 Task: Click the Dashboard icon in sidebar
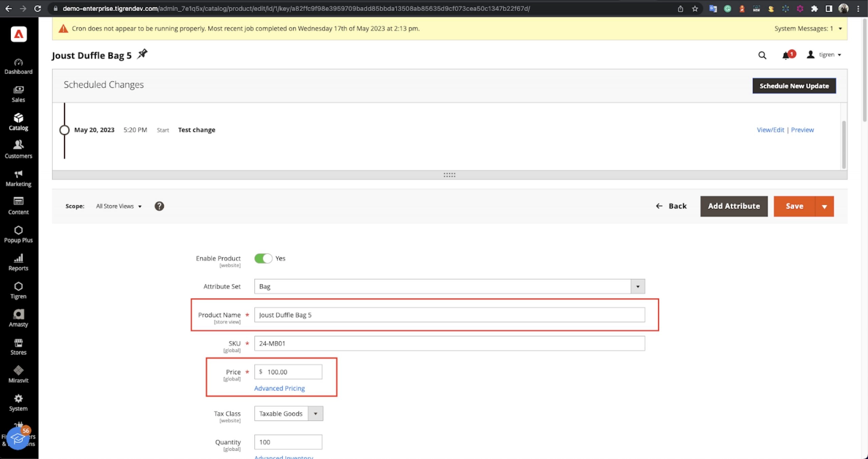[x=18, y=65]
